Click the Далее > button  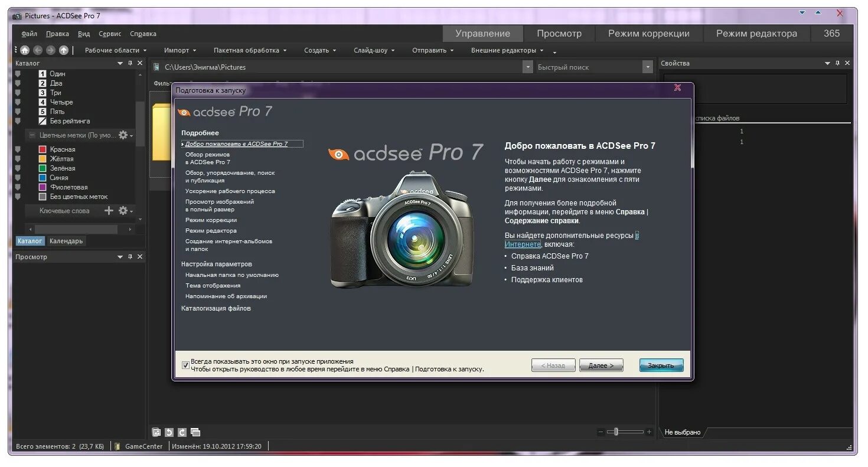click(x=601, y=365)
